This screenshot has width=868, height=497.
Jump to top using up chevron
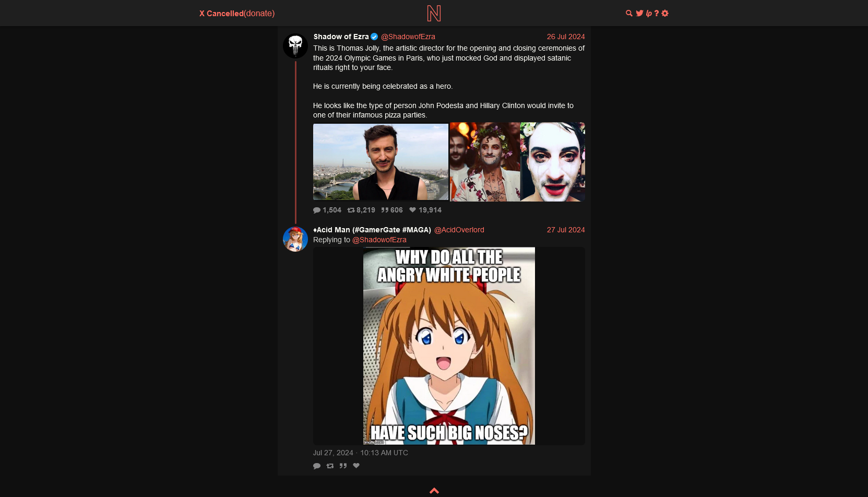pyautogui.click(x=434, y=491)
